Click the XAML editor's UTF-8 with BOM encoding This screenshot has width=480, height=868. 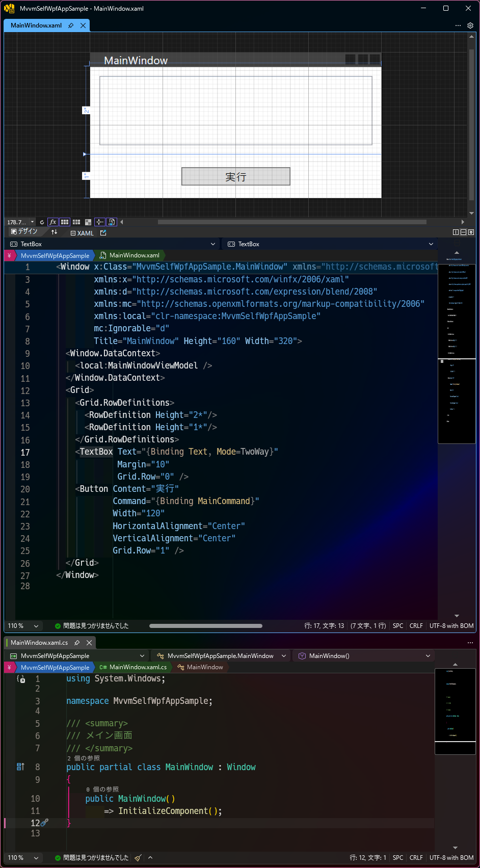[451, 626]
